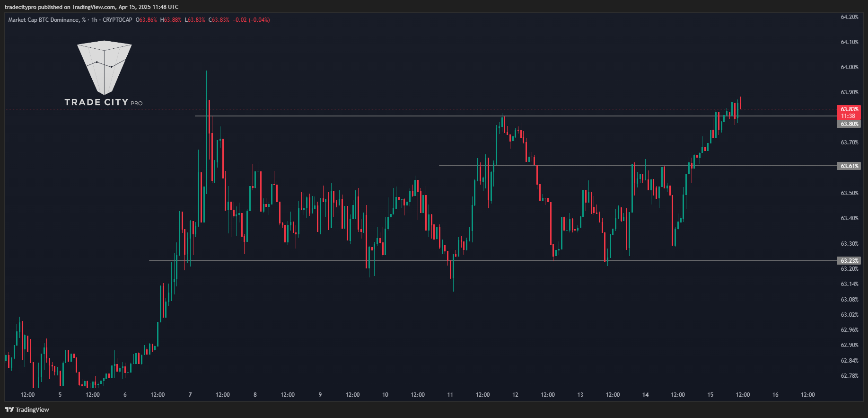Click the 62.78% price axis label
Viewport: 868px width, 418px height.
(849, 376)
